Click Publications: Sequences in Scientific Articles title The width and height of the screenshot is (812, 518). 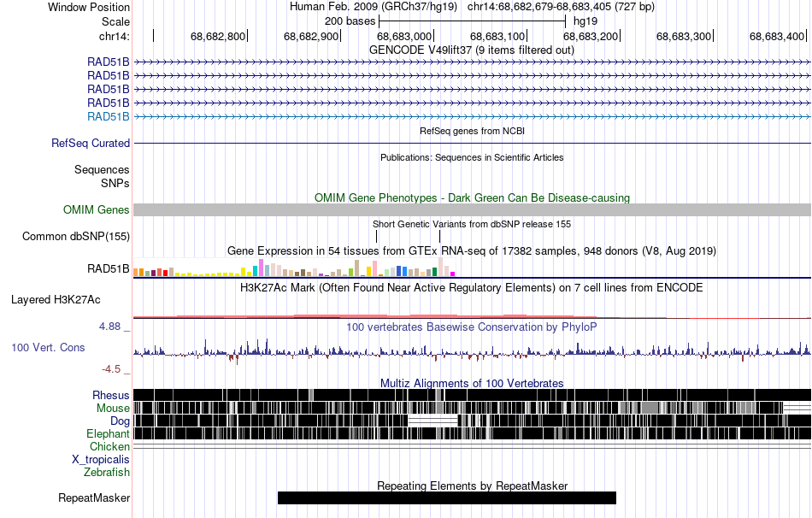click(x=472, y=157)
